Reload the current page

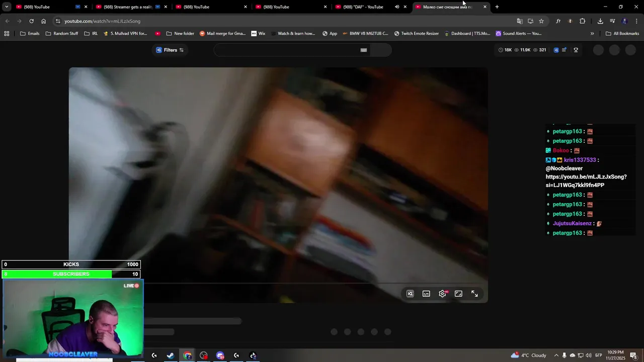tap(31, 21)
